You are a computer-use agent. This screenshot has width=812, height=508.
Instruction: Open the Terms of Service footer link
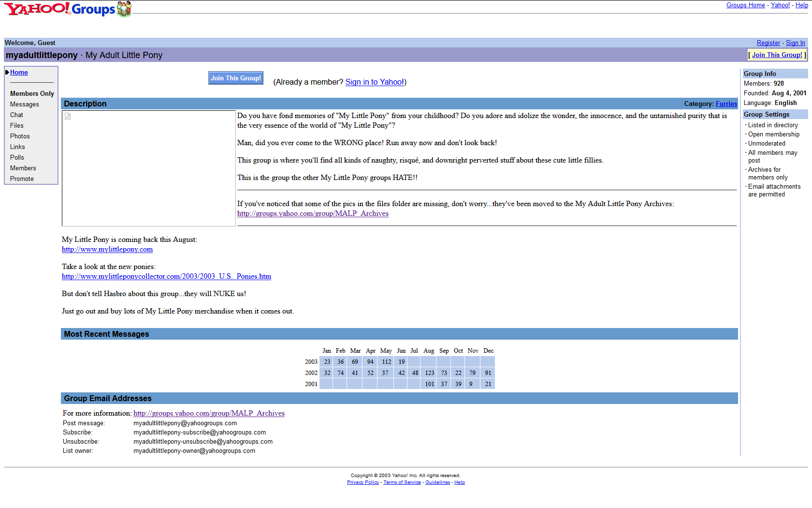coord(402,482)
